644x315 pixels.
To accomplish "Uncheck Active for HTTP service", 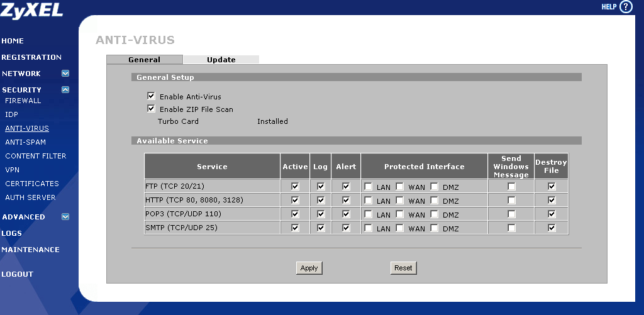I will (295, 200).
